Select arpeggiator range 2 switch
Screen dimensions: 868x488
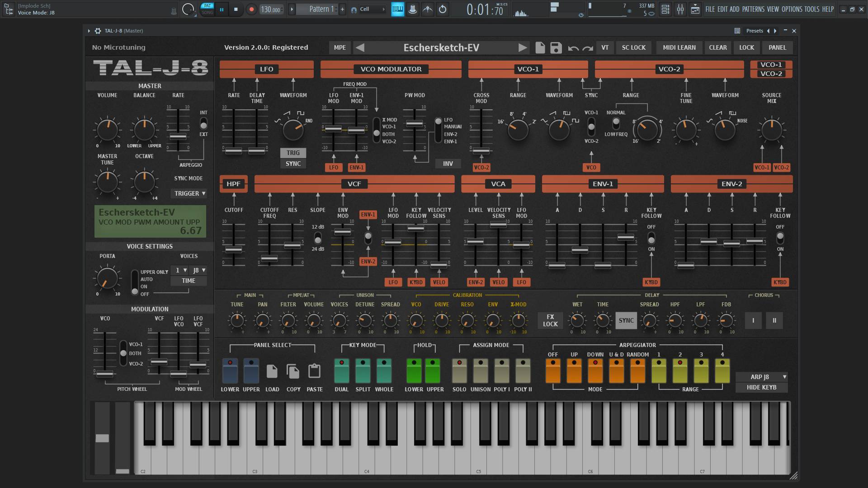[680, 371]
